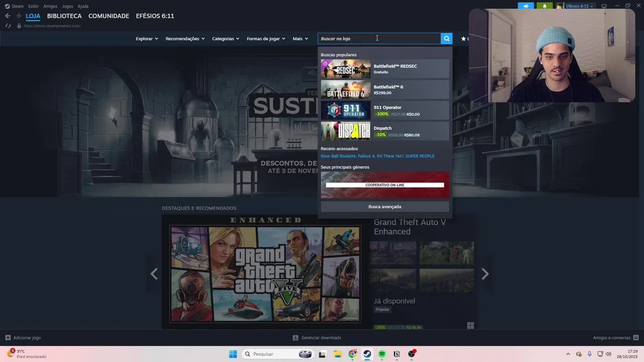
Task: Open the Fallout 4 recent link
Action: (x=366, y=156)
